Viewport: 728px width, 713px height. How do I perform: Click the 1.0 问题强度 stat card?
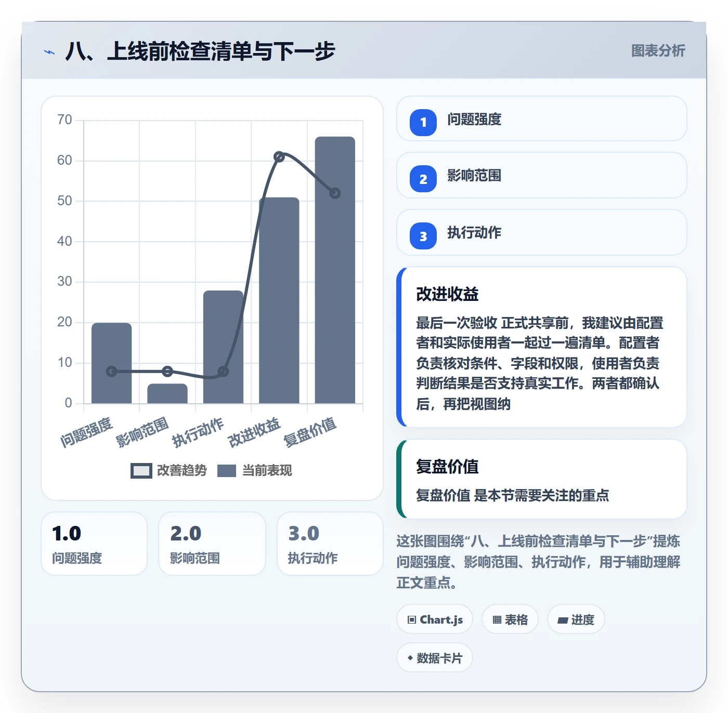pos(94,544)
